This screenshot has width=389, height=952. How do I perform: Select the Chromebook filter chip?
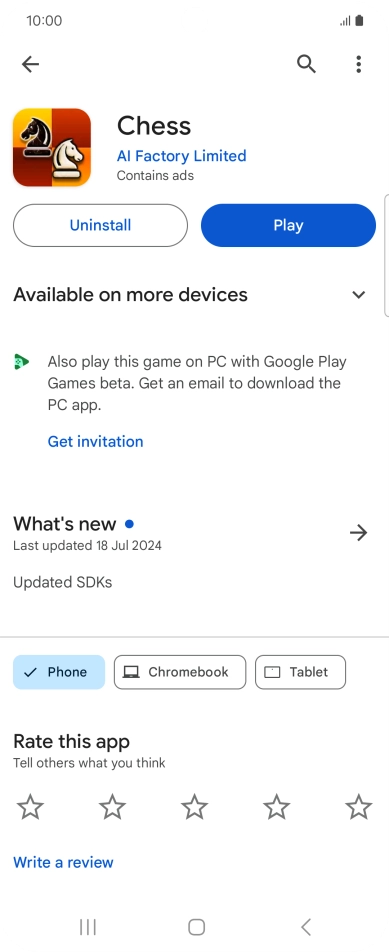click(180, 672)
